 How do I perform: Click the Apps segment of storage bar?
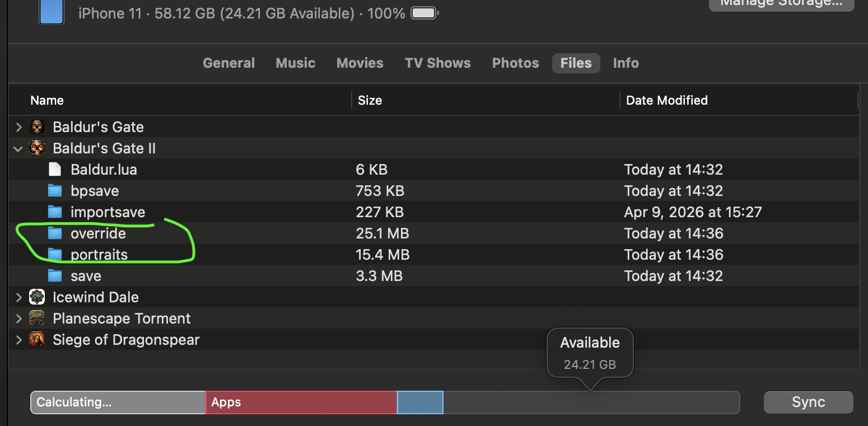point(301,402)
